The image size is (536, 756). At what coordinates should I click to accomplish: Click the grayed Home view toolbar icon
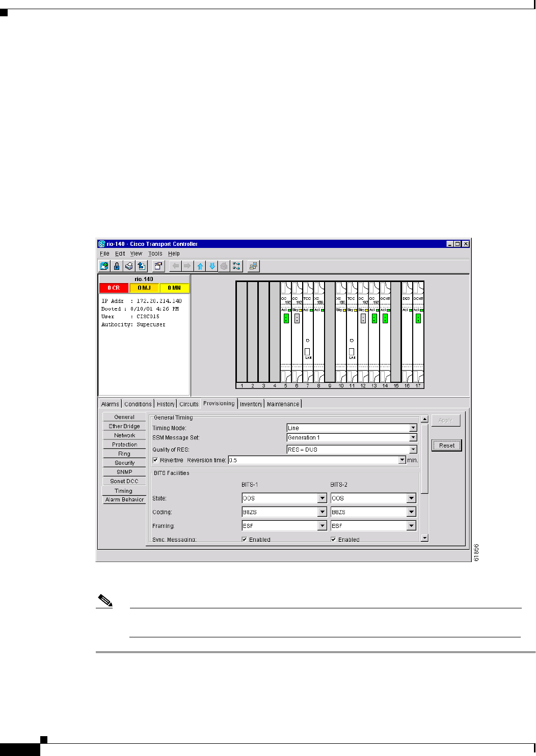pos(224,266)
